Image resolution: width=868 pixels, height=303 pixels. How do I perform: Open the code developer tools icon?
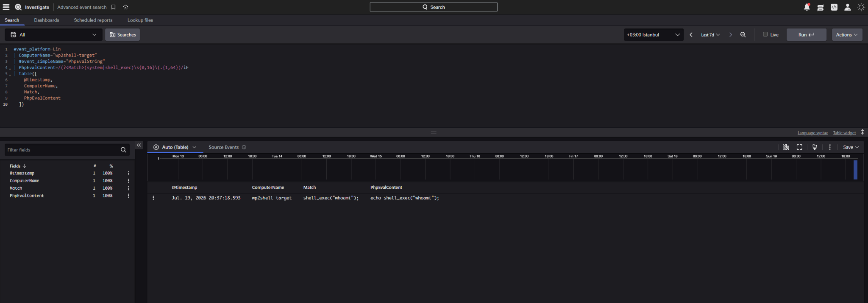(834, 7)
